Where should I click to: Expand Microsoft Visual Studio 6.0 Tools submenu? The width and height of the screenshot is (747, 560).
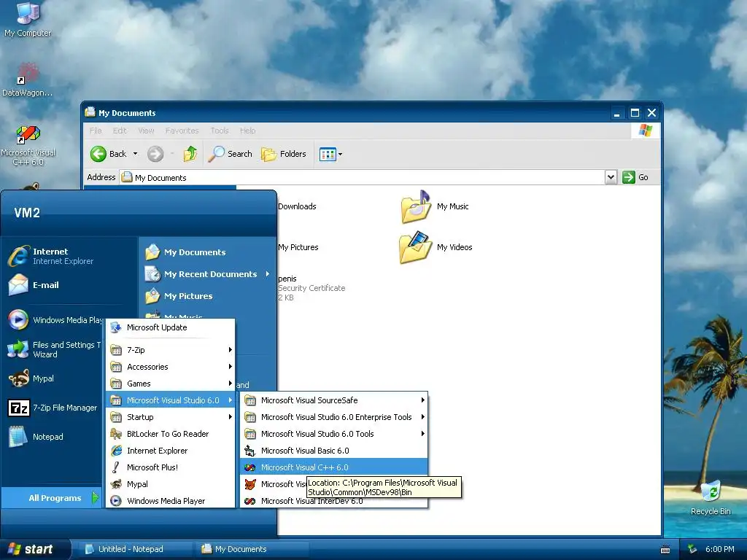point(334,434)
